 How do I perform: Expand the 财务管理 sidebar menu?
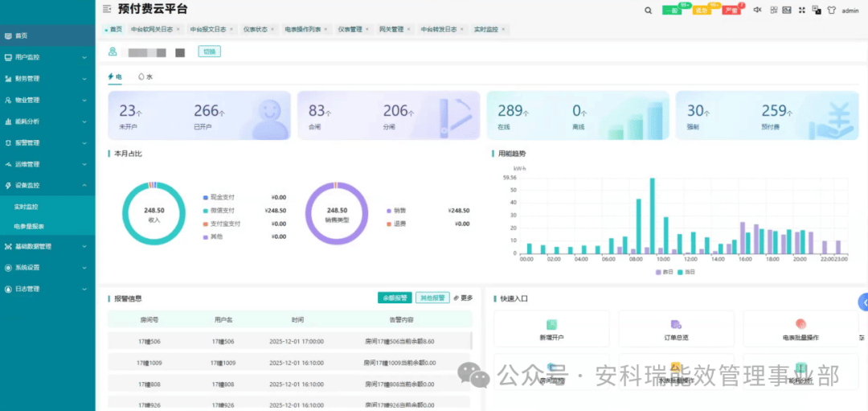[x=47, y=79]
